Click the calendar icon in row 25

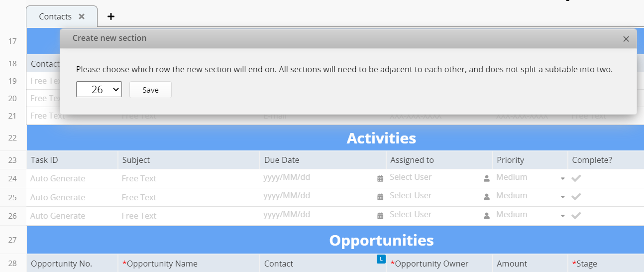click(x=380, y=197)
